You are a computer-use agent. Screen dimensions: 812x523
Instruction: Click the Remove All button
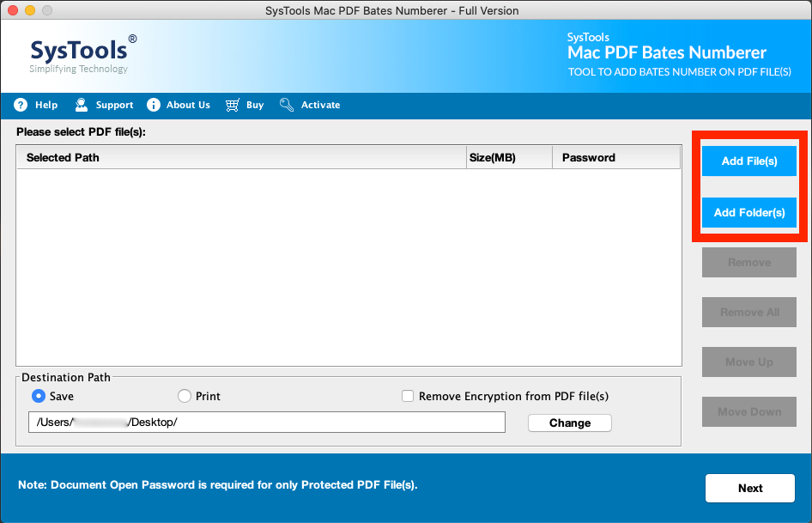point(748,312)
